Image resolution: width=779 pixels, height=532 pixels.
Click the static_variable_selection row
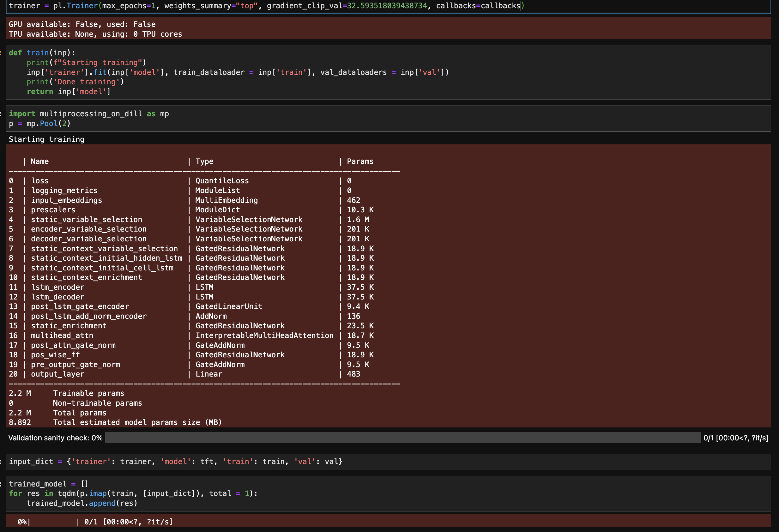click(87, 220)
